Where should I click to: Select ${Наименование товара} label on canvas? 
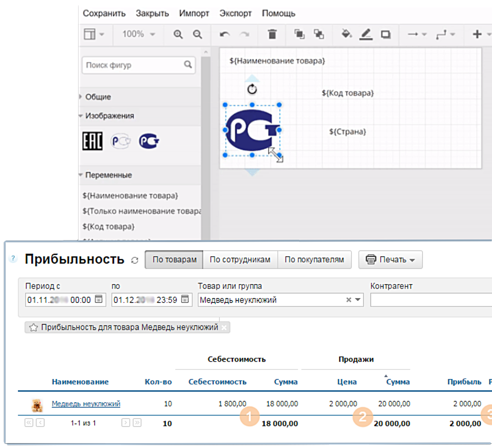pyautogui.click(x=277, y=61)
